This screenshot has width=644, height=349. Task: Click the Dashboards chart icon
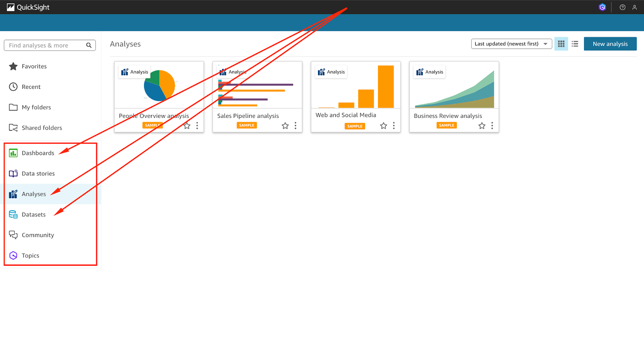pyautogui.click(x=13, y=153)
